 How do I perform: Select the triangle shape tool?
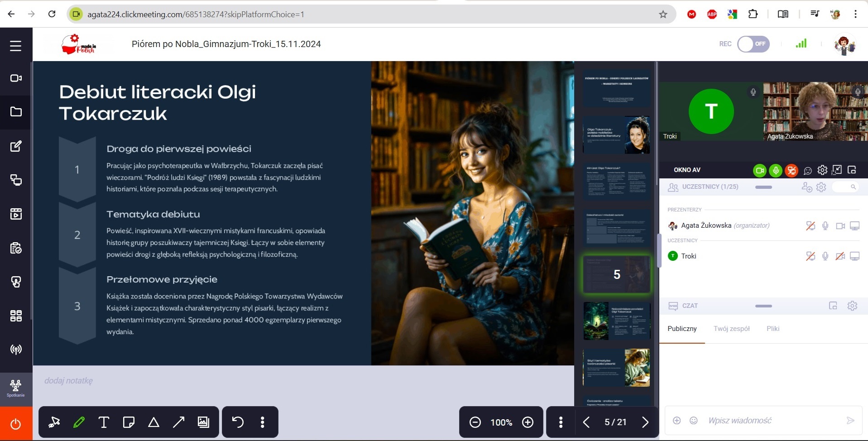click(x=153, y=422)
